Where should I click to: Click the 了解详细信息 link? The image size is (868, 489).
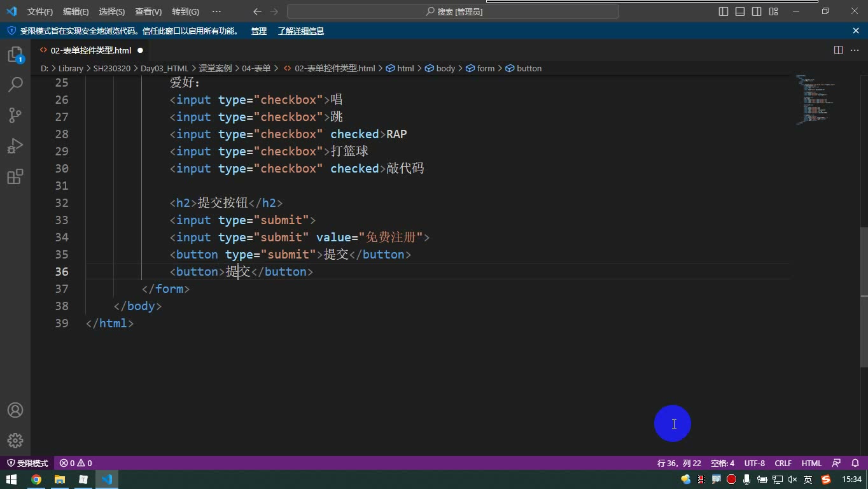click(300, 31)
